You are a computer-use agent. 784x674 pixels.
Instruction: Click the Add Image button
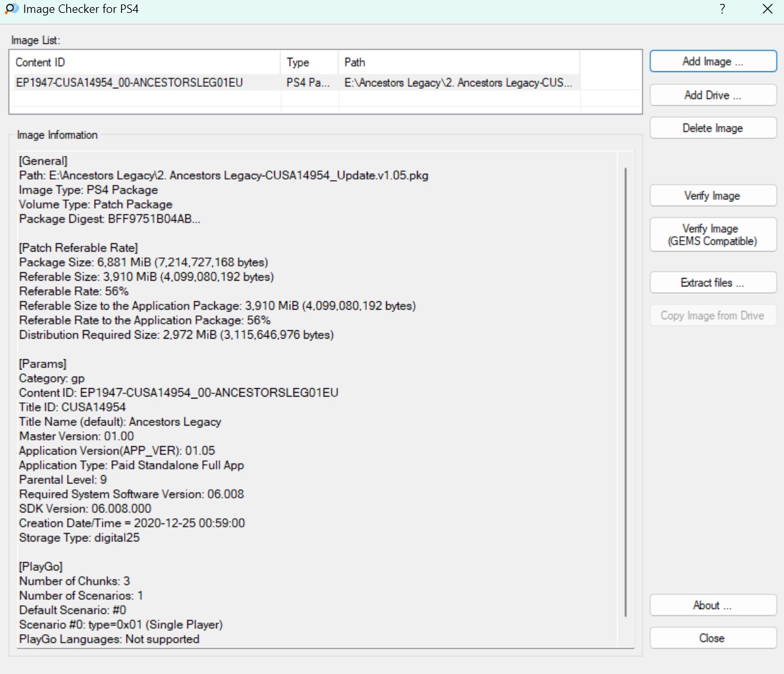713,62
